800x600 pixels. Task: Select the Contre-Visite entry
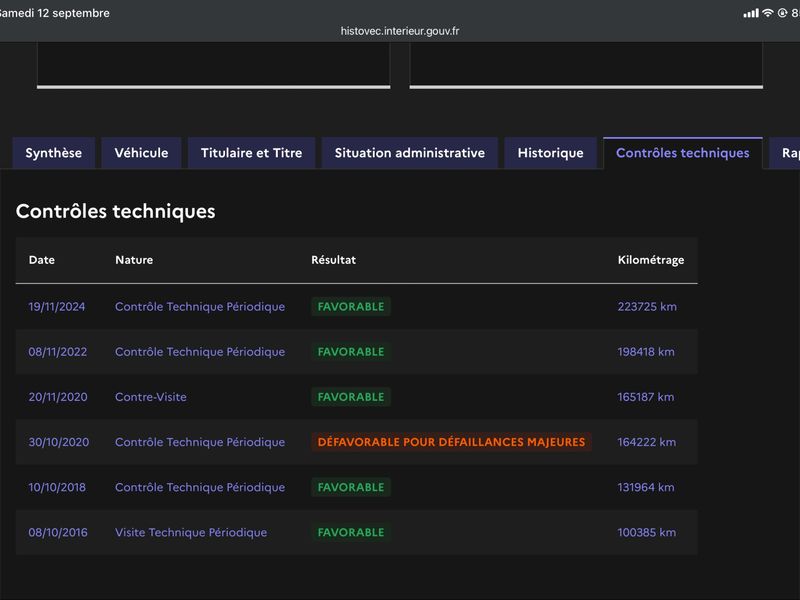point(151,397)
